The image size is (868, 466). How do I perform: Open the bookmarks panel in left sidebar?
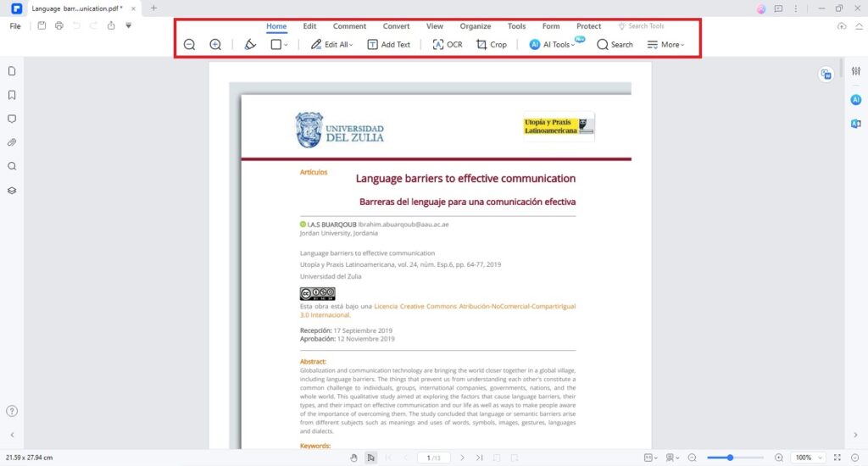pyautogui.click(x=12, y=95)
